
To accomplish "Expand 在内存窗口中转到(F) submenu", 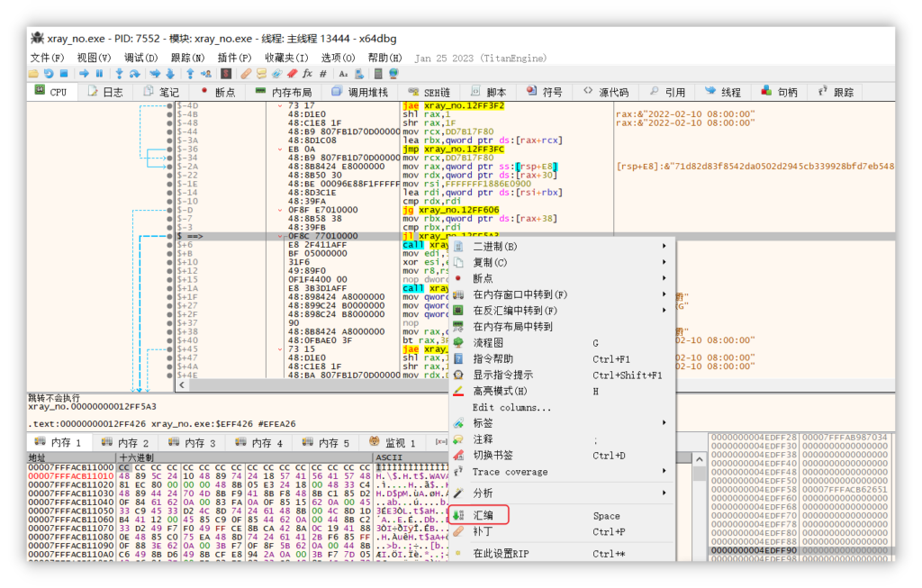I will (x=563, y=294).
